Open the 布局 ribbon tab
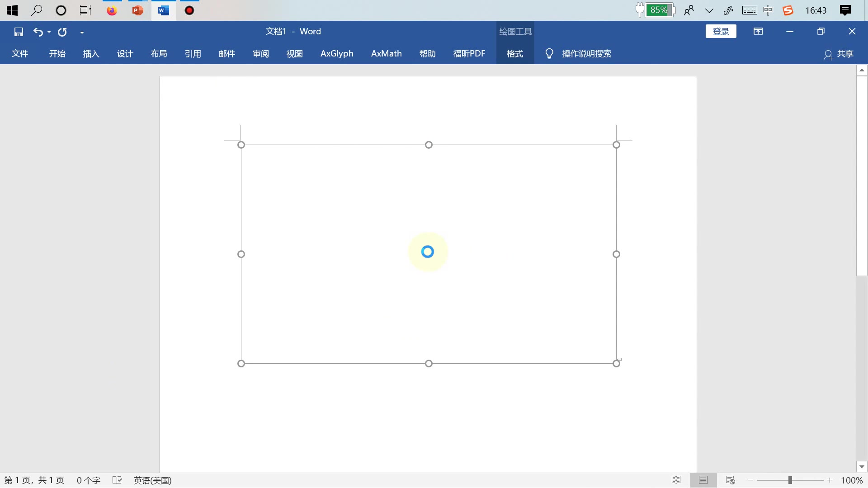868x488 pixels. [159, 54]
